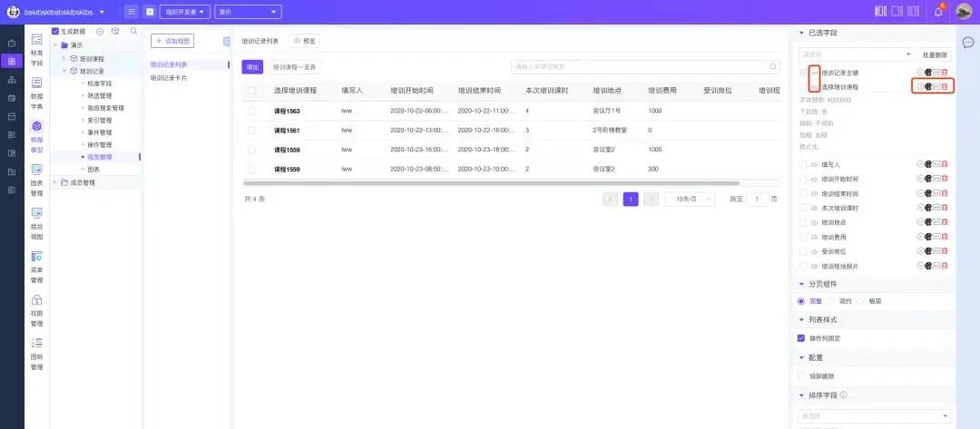Screen dimensions: 980x429
Task: Delete the 培训费用 field with trash icon
Action: 945,237
